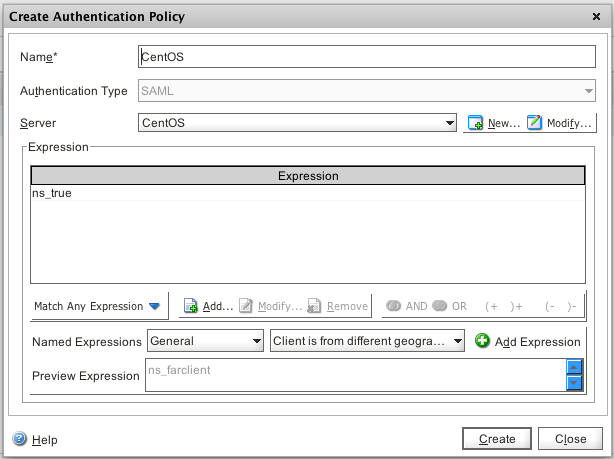
Task: Open the Client is from different geography dropdown
Action: [367, 341]
